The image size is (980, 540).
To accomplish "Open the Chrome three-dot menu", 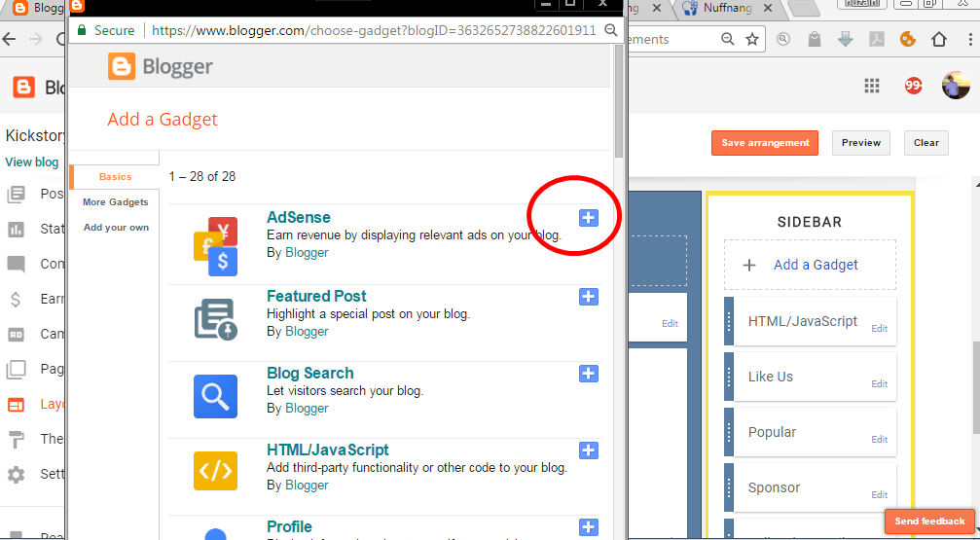I will coord(969,39).
